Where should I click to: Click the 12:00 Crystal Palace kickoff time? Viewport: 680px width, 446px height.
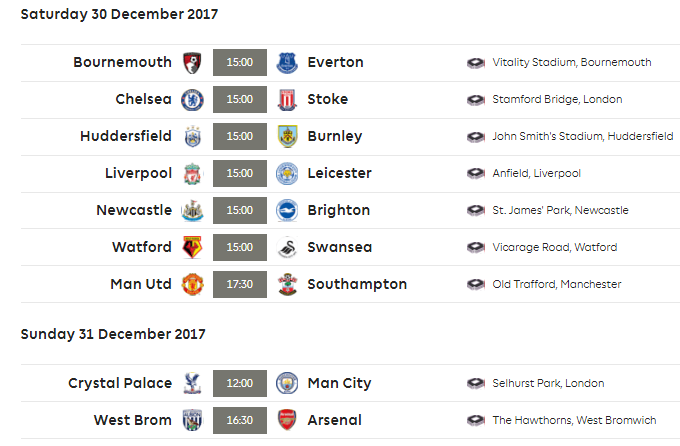click(240, 383)
